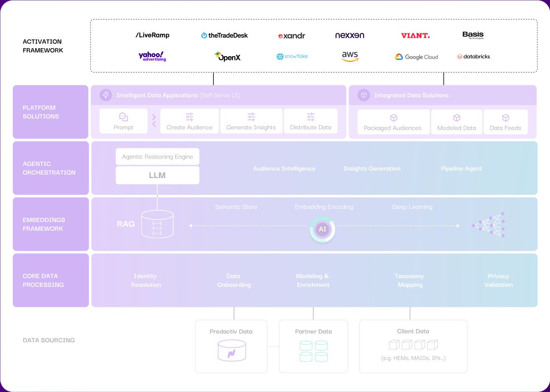The width and height of the screenshot is (550, 392).
Task: Click the Pipeline Agent text
Action: click(x=461, y=168)
